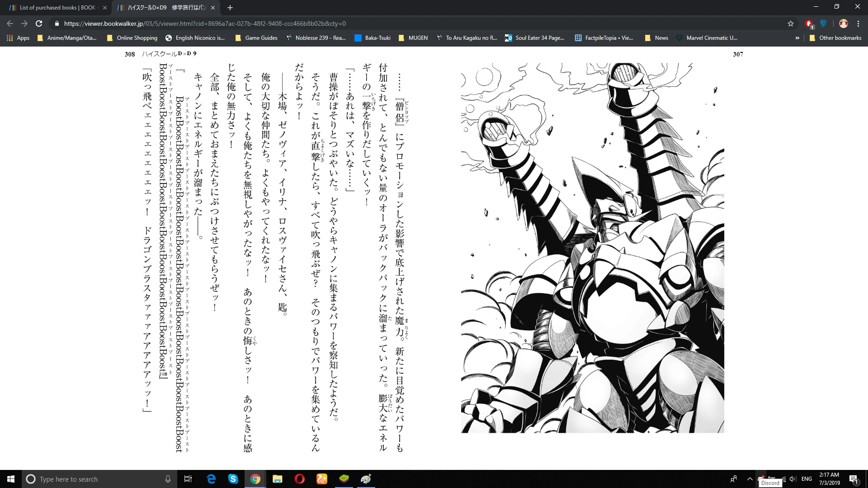
Task: Open the Chrome profile avatar
Action: click(843, 23)
